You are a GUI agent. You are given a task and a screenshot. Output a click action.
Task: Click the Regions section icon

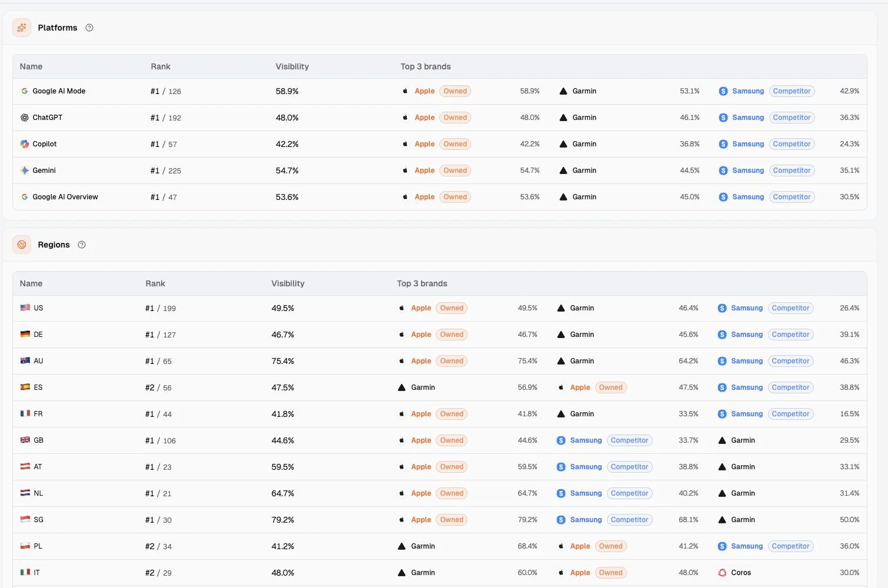click(x=22, y=245)
